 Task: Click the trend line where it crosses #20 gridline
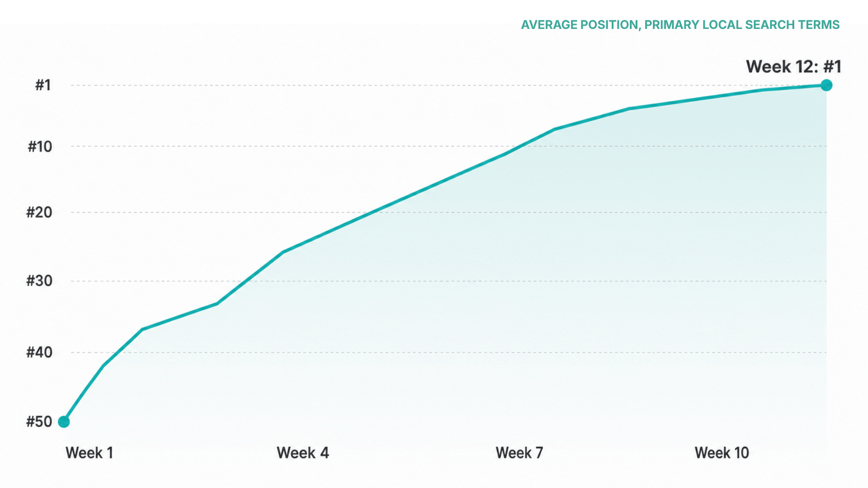point(373,212)
